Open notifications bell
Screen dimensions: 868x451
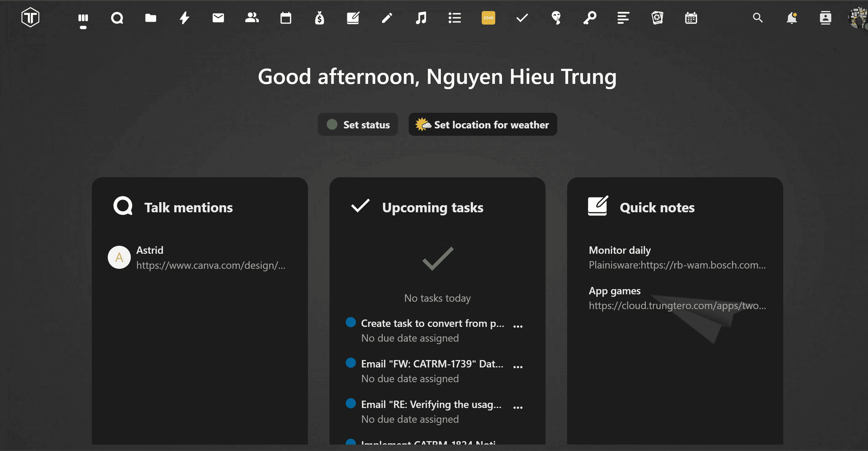pyautogui.click(x=792, y=18)
